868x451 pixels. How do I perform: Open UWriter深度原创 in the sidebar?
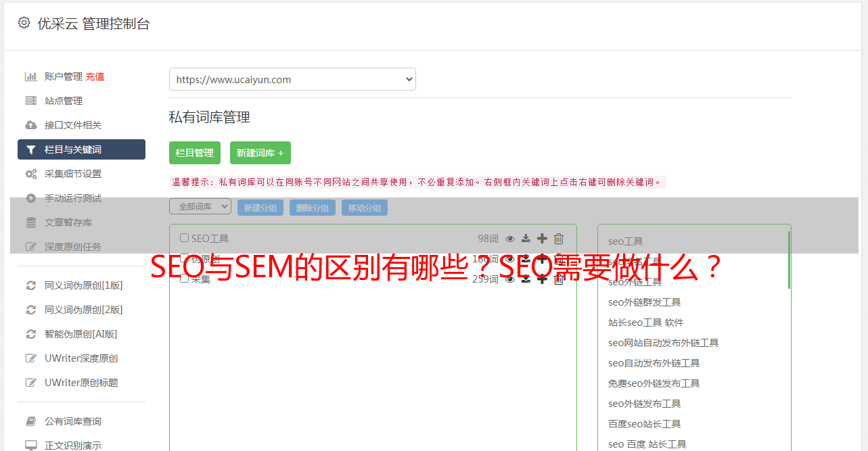click(81, 358)
